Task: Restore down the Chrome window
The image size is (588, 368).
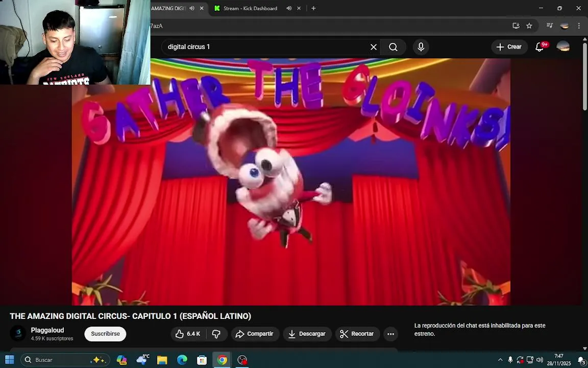Action: coord(559,8)
